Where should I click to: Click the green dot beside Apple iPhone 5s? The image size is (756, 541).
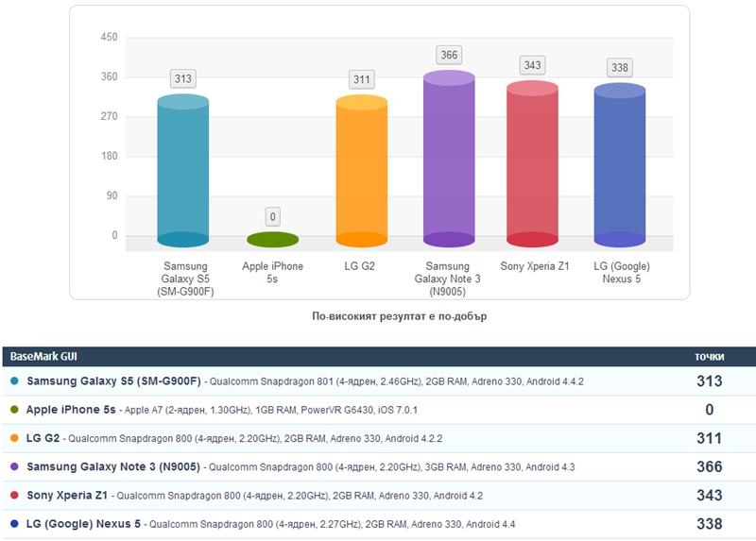[x=14, y=410]
